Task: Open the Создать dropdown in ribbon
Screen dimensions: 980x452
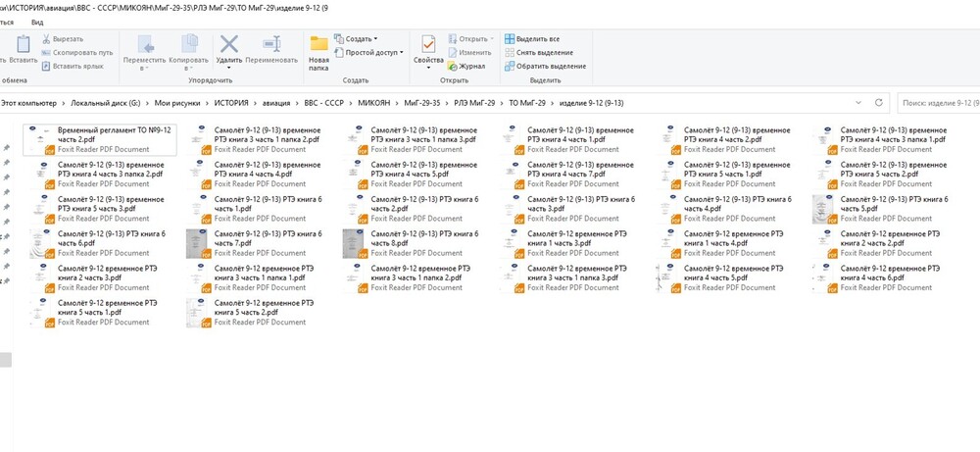Action: (x=356, y=39)
